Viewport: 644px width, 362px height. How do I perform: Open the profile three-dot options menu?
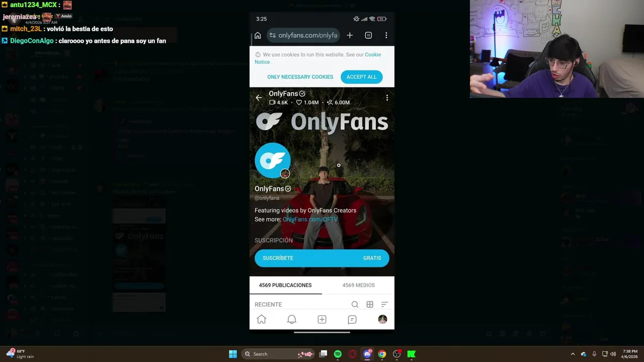tap(387, 98)
